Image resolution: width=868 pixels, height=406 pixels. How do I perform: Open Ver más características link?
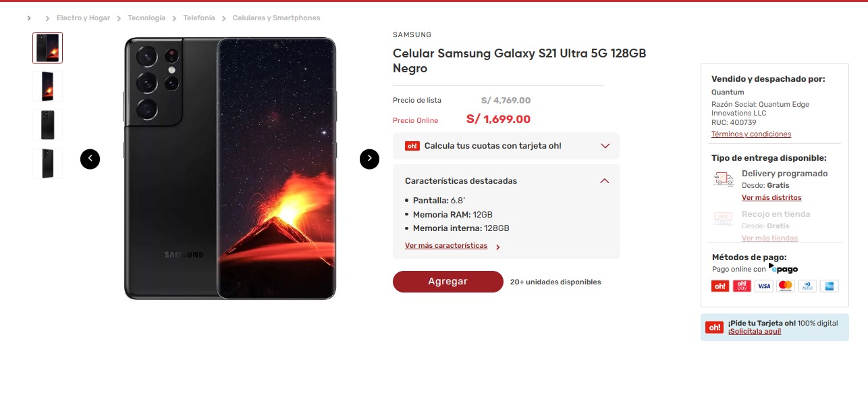(x=446, y=246)
